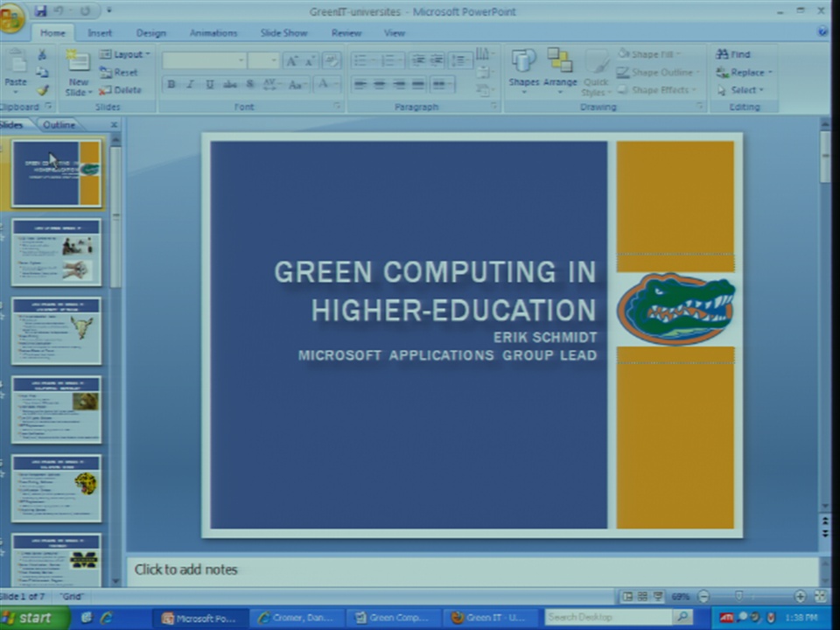Open the Shape Fill dropdown
The image size is (840, 630).
click(x=648, y=54)
